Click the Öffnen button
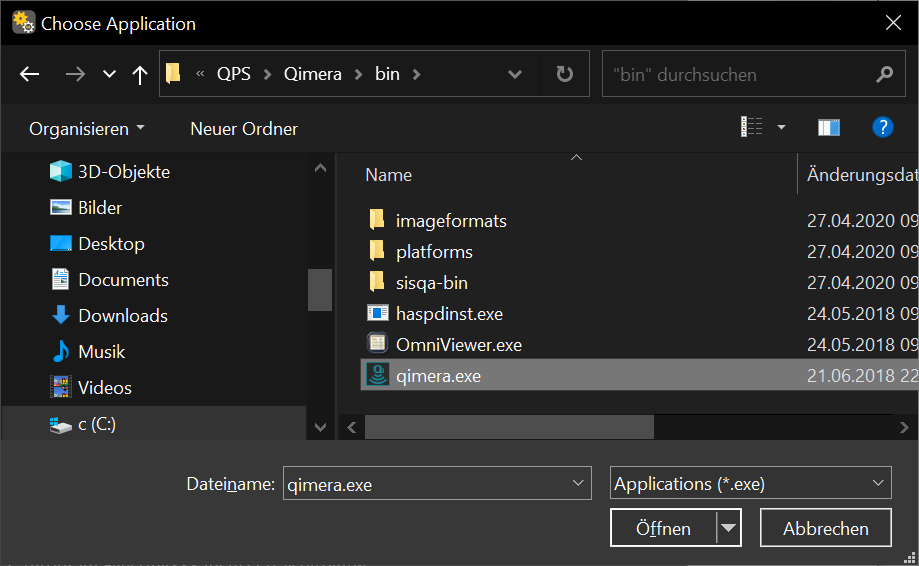The width and height of the screenshot is (919, 566). pyautogui.click(x=663, y=528)
